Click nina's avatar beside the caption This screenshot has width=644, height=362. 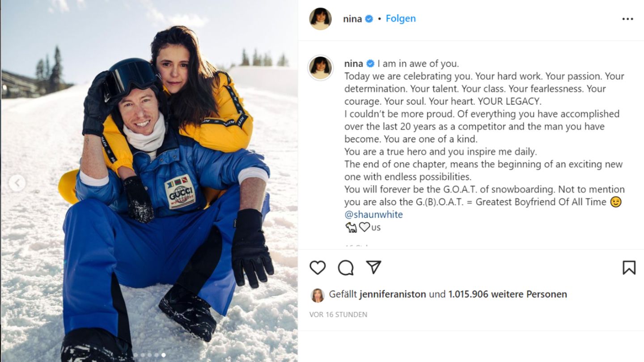point(321,68)
